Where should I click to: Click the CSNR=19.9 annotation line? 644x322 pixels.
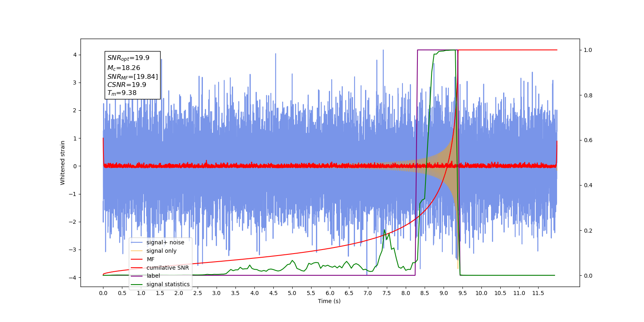tap(127, 85)
